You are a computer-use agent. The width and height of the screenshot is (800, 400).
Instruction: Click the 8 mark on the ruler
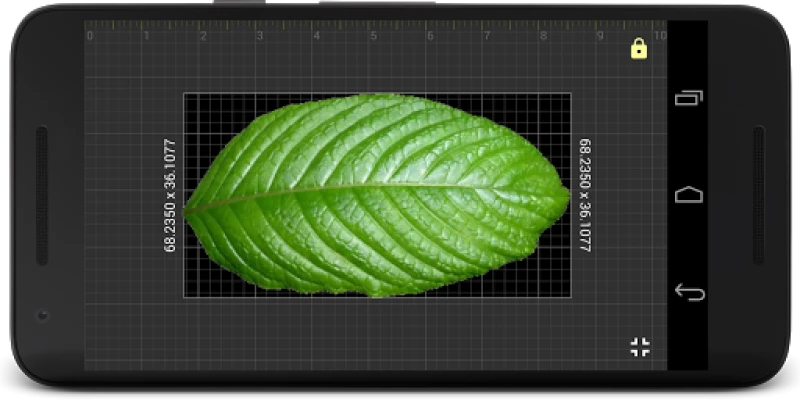pyautogui.click(x=543, y=36)
